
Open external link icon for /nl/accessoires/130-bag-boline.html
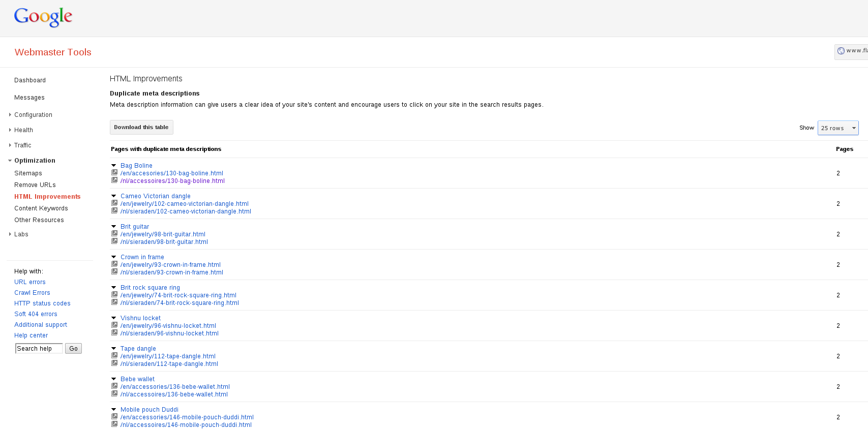[114, 180]
